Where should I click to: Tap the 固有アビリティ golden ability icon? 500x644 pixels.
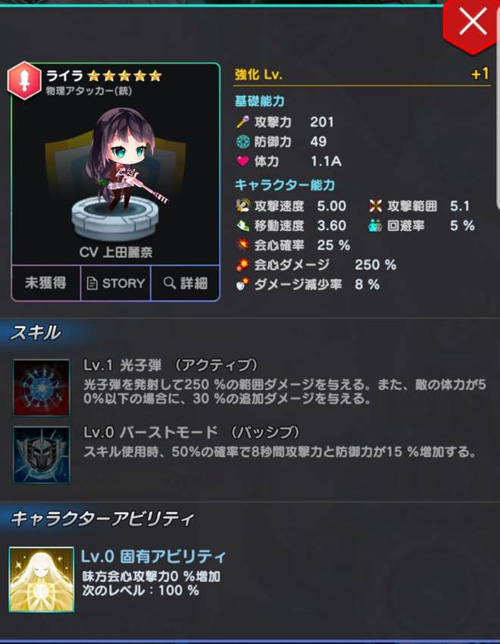[x=41, y=580]
